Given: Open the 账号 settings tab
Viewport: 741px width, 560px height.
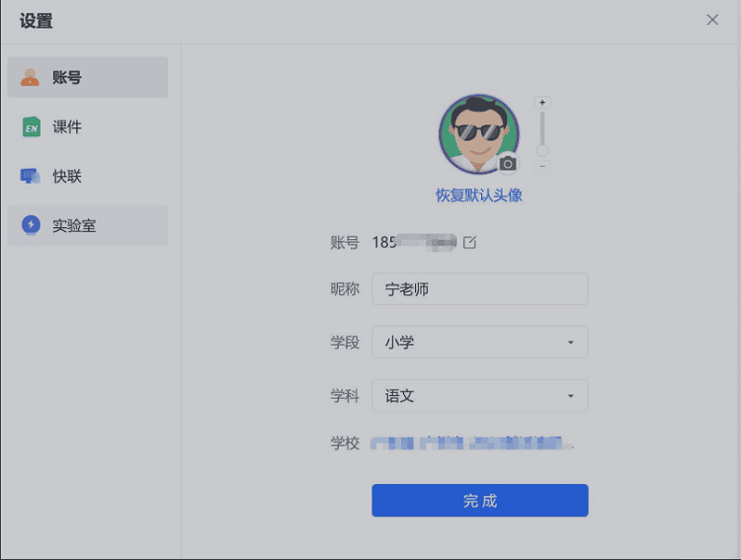Looking at the screenshot, I should [87, 77].
